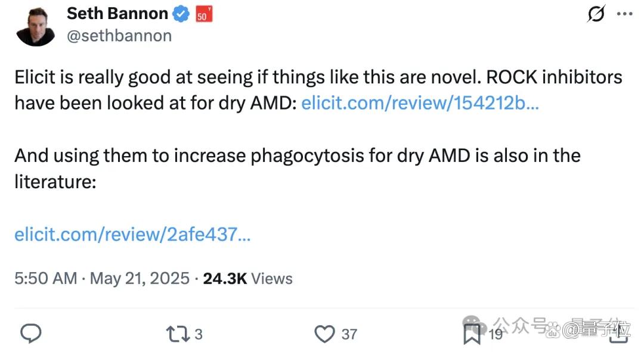
Task: Click the May 21, 2025 date
Action: [x=140, y=279]
